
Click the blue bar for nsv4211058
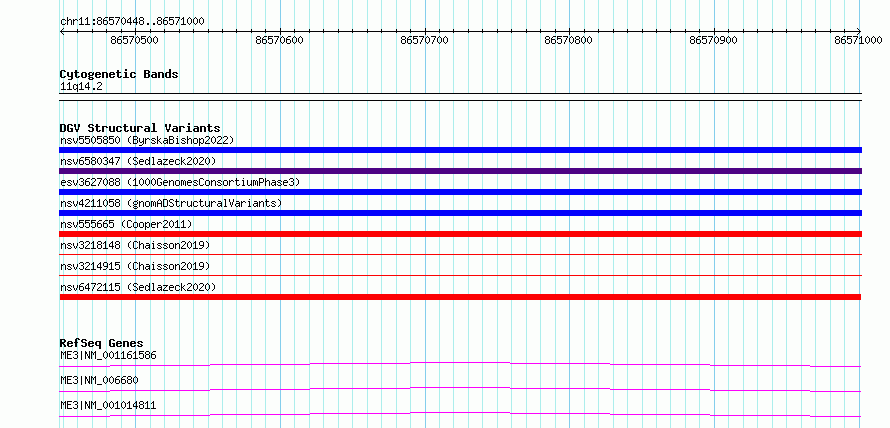pos(460,213)
